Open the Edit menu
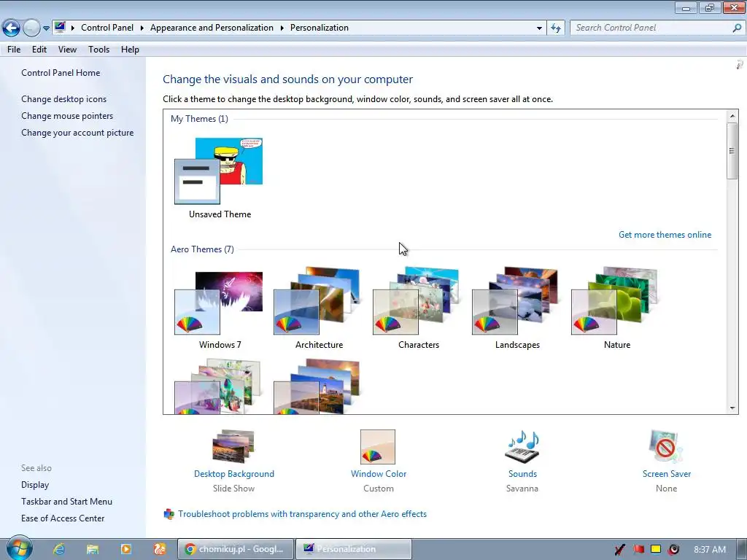 [x=39, y=50]
